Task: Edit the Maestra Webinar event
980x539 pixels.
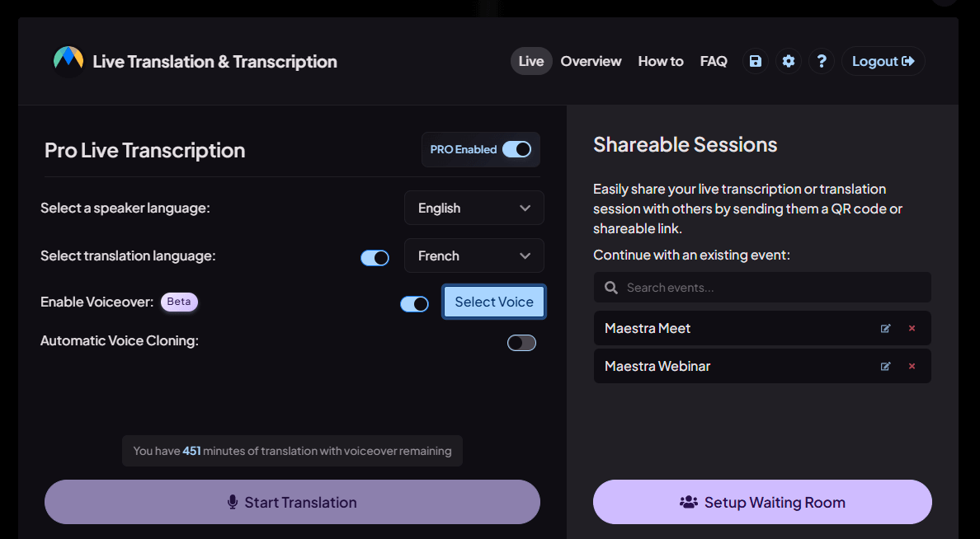Action: point(886,367)
